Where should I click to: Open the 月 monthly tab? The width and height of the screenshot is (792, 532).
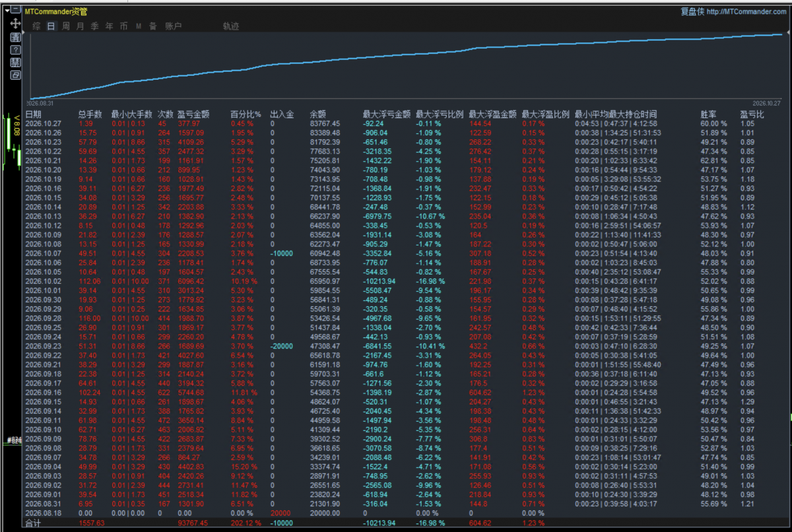click(80, 26)
